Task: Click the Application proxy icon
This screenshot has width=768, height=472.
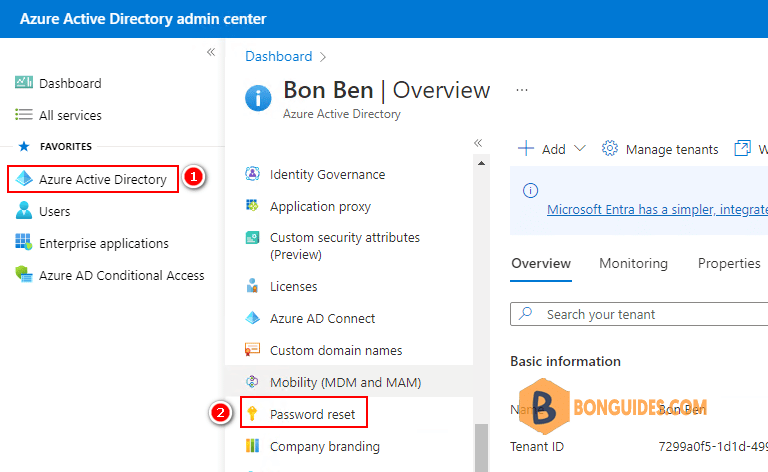Action: coord(252,206)
